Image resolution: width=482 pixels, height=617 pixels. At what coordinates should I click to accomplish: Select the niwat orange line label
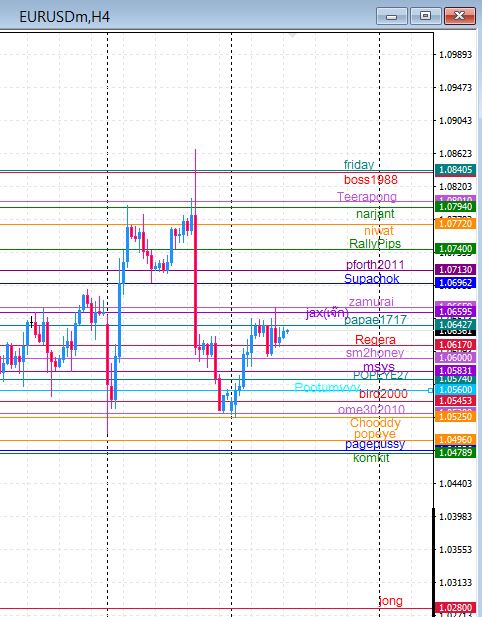[x=379, y=231]
